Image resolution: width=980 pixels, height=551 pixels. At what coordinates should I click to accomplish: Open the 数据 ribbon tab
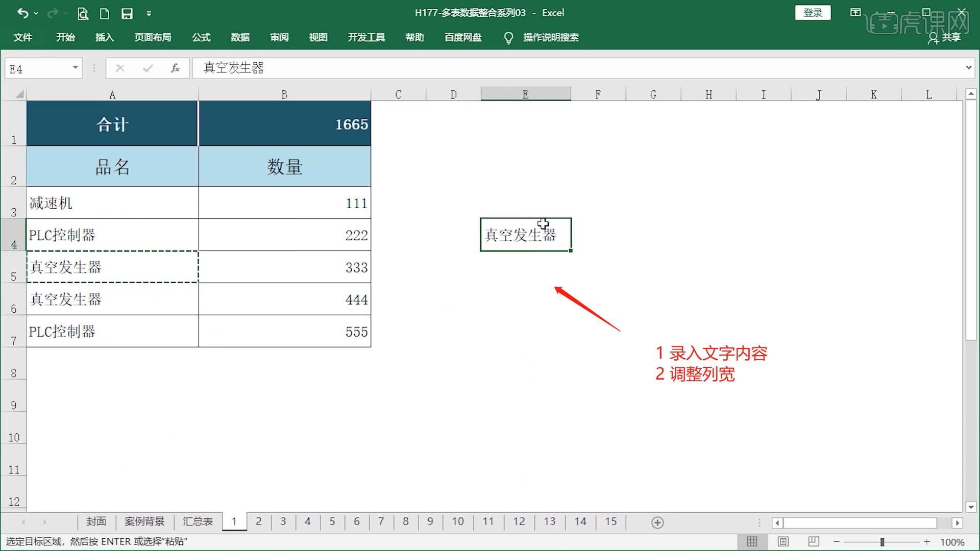[240, 37]
